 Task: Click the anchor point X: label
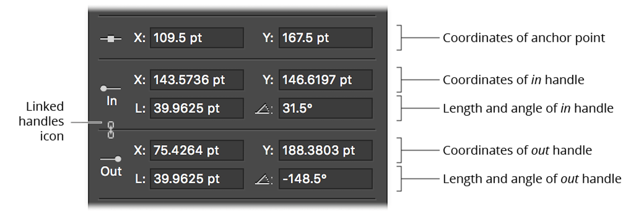(140, 38)
